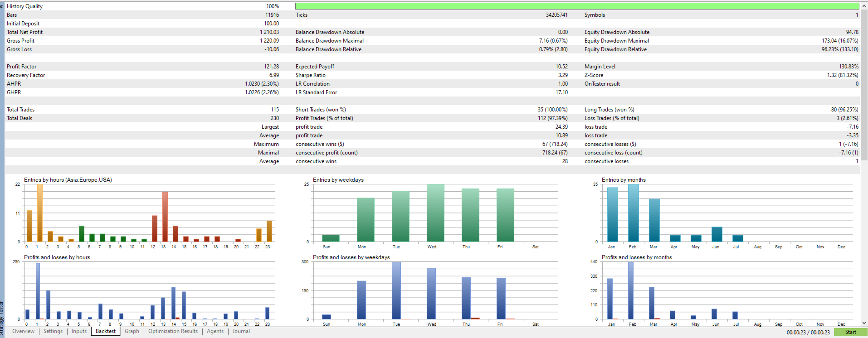Click the 'Entries by months' chart title
Screen dimensions: 868x338
pyautogui.click(x=624, y=180)
